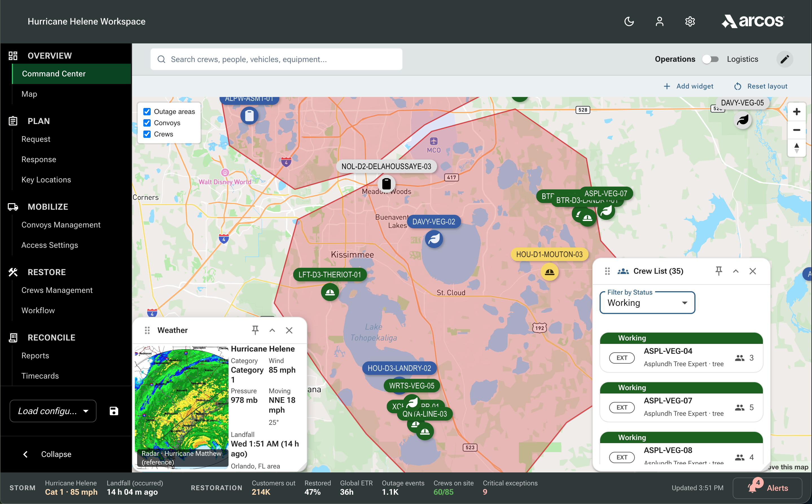Zoom in on the map
Screen dimensions: 812x504
(x=797, y=112)
